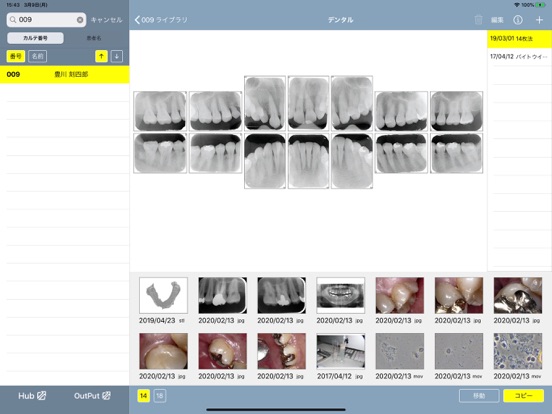Viewport: 552px width, 414px height.
Task: Open the Hub link
Action: (x=32, y=396)
